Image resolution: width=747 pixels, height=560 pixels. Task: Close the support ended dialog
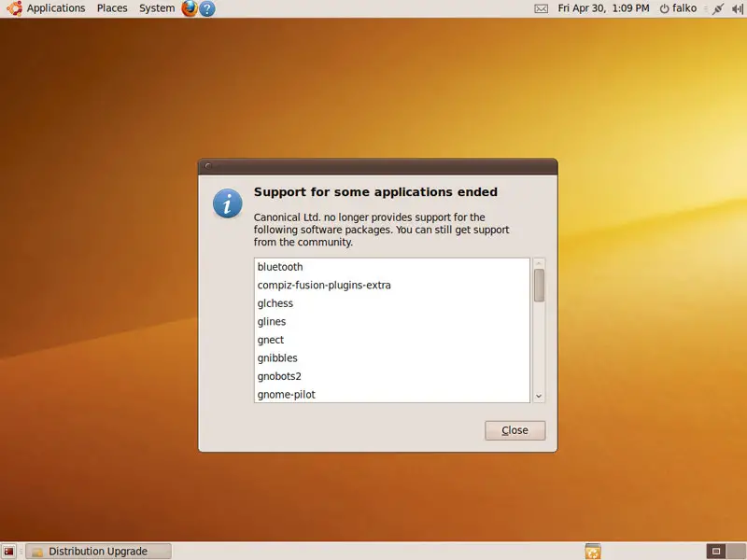tap(515, 430)
